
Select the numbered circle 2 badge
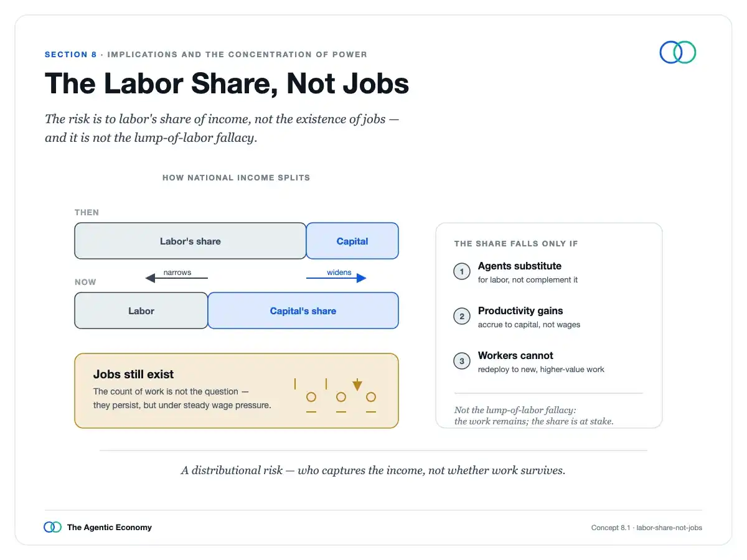tap(462, 317)
